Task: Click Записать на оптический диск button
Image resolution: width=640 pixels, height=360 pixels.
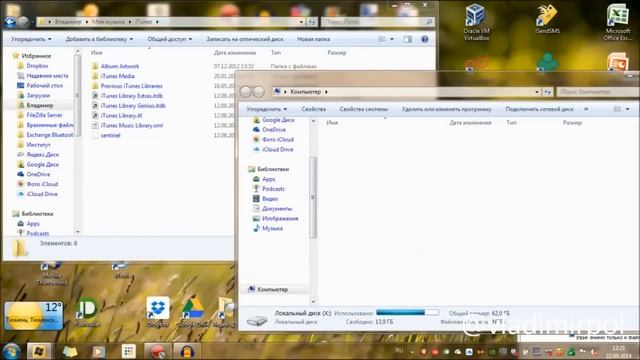Action: pos(244,39)
